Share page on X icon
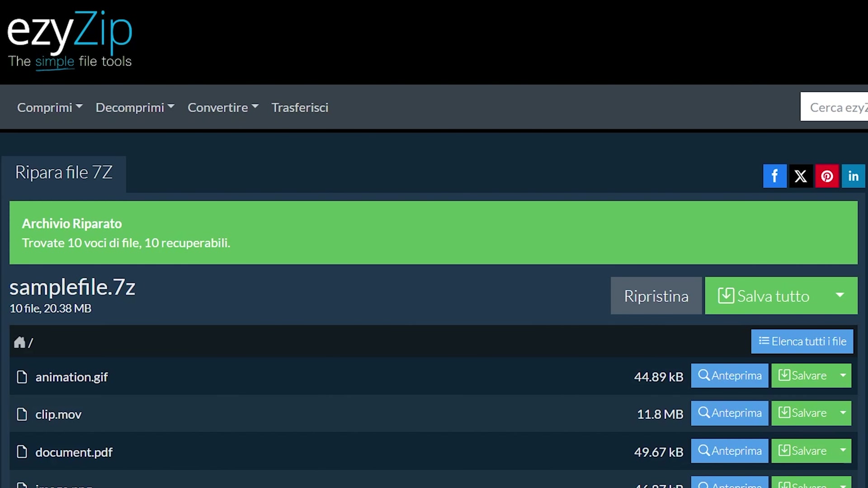The width and height of the screenshot is (868, 488). tap(801, 176)
